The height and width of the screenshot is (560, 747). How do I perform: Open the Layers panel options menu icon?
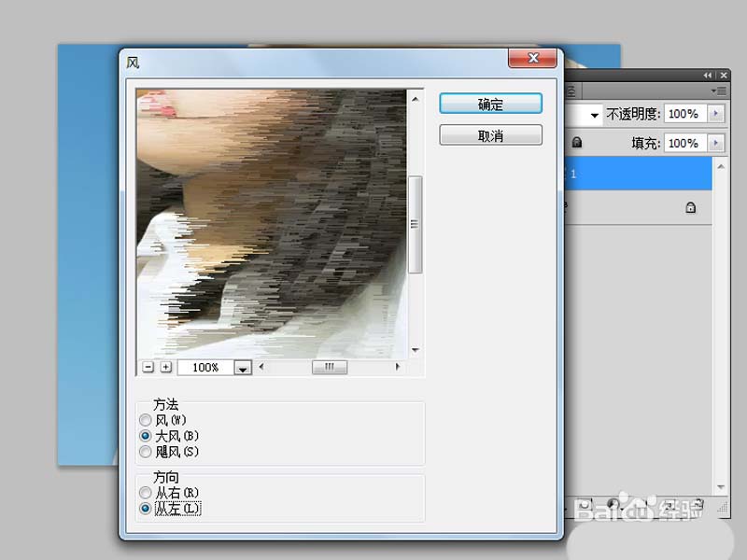[718, 91]
